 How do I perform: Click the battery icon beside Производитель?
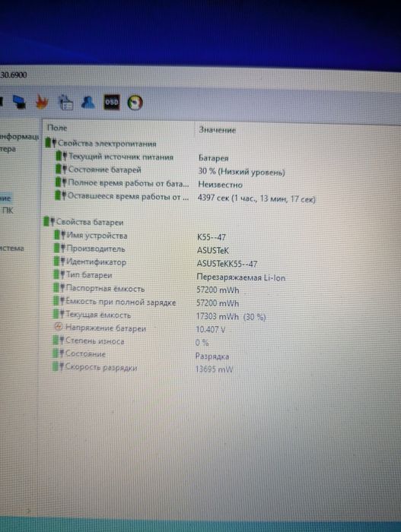pyautogui.click(x=59, y=248)
